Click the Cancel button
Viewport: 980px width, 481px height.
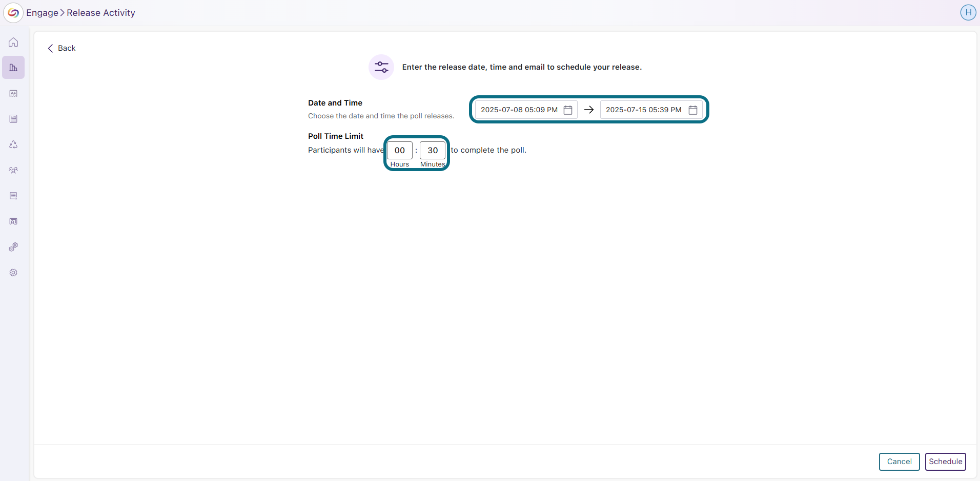click(x=900, y=462)
